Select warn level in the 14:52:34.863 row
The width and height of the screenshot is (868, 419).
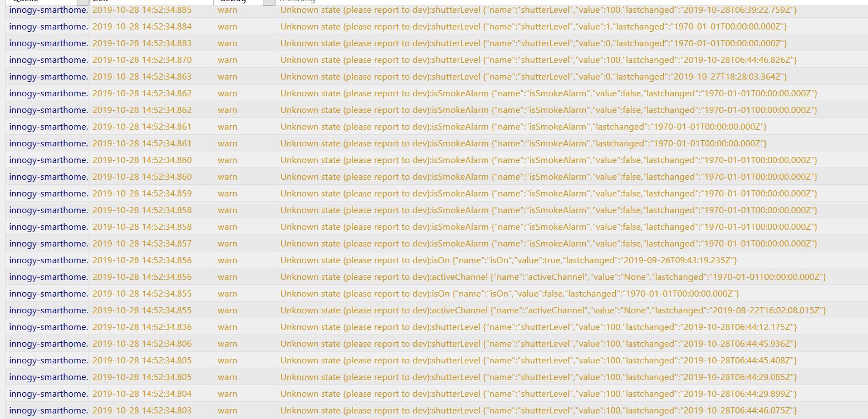227,77
